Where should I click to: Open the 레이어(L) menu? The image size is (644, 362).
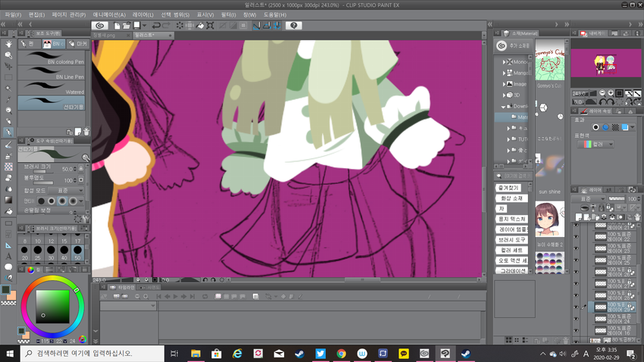tap(143, 15)
